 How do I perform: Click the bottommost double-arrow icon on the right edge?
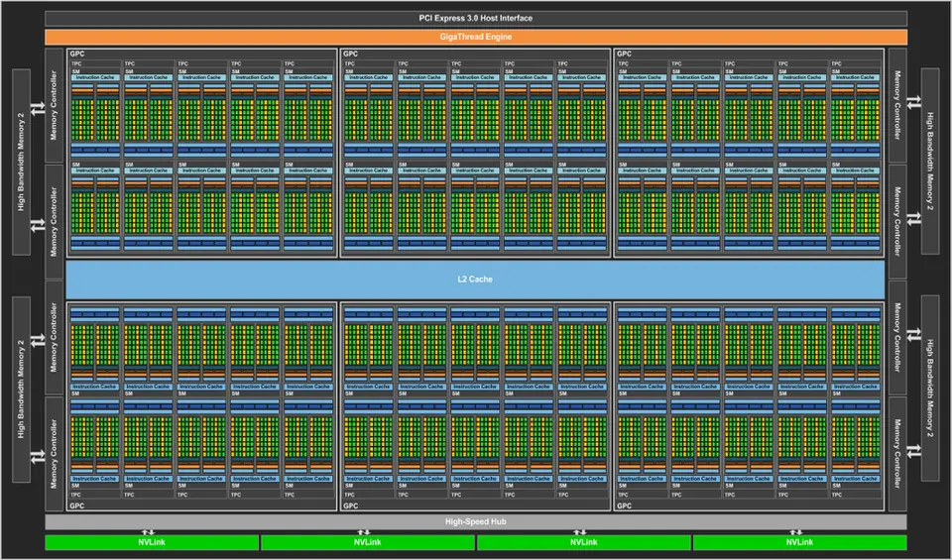click(913, 453)
